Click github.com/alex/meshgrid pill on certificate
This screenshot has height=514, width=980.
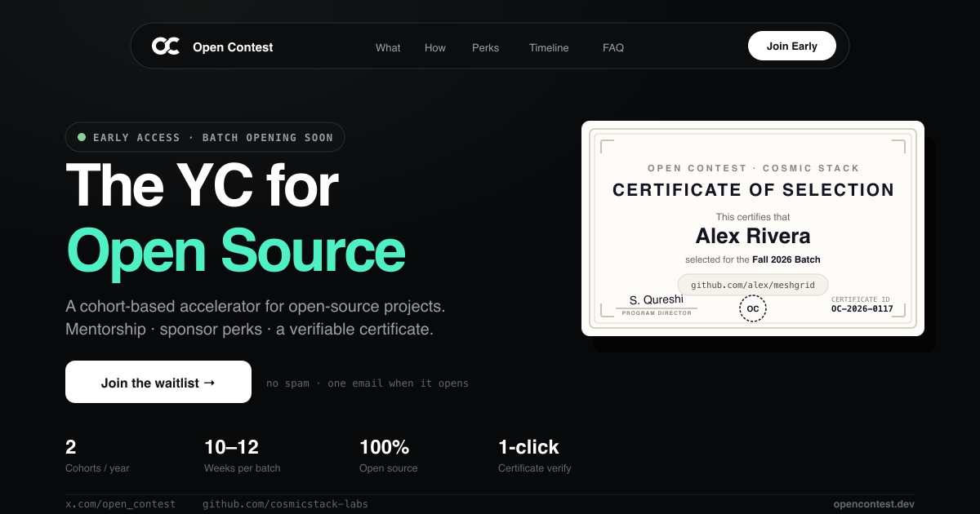(753, 285)
